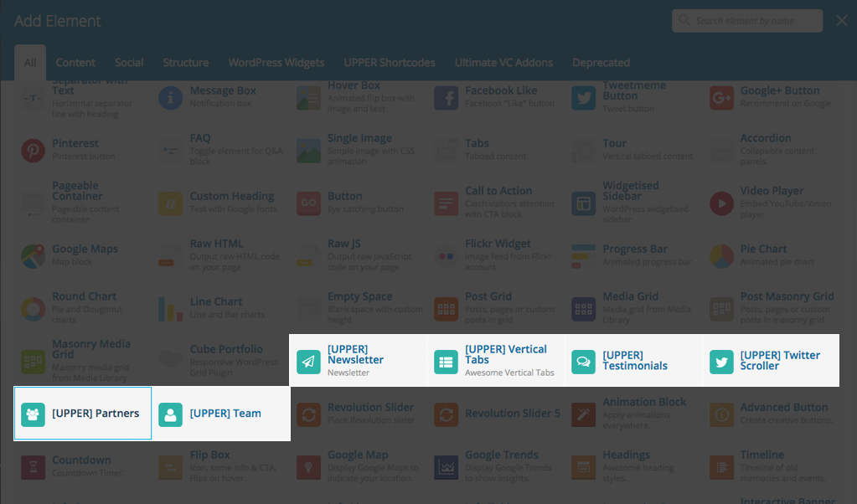This screenshot has height=504, width=857.
Task: Click the Countdown hourglass icon
Action: 33,467
